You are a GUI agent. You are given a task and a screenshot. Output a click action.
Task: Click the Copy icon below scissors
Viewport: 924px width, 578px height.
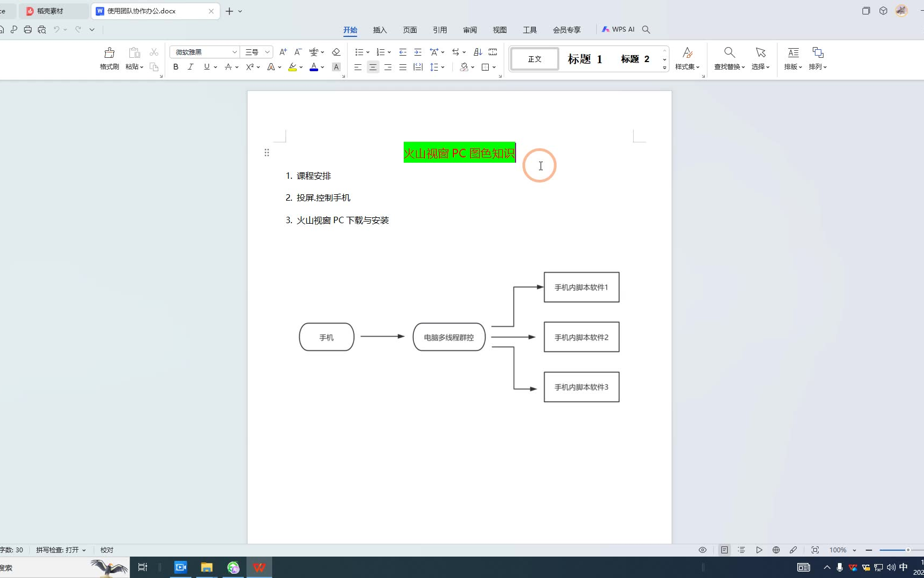tap(154, 67)
